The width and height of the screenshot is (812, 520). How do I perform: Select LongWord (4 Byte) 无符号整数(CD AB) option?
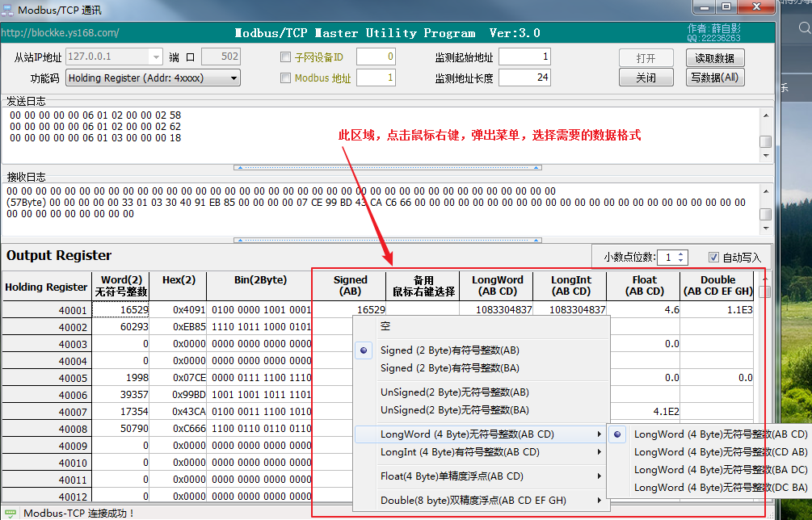click(719, 452)
